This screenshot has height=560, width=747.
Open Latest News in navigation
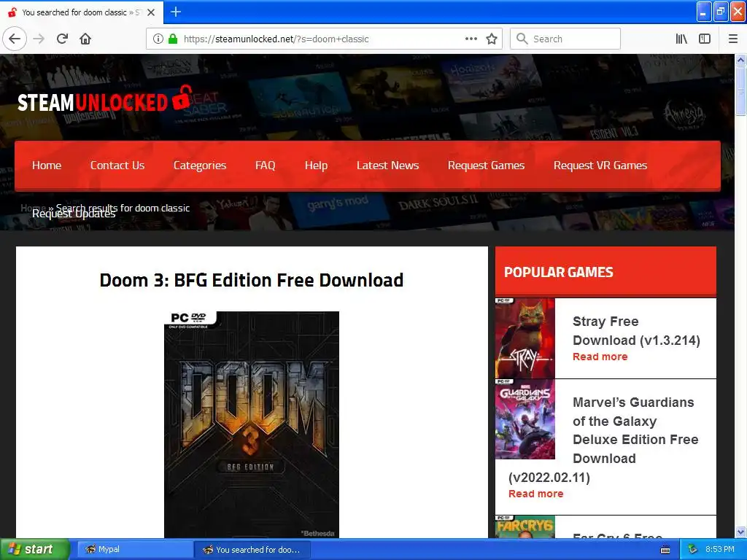388,166
